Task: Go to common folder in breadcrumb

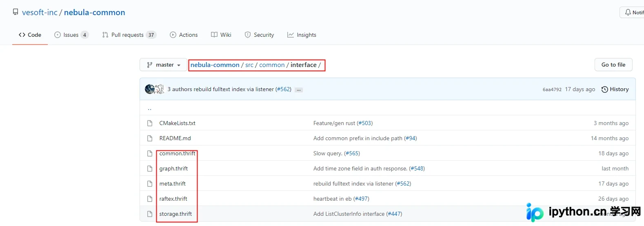Action: tap(272, 65)
